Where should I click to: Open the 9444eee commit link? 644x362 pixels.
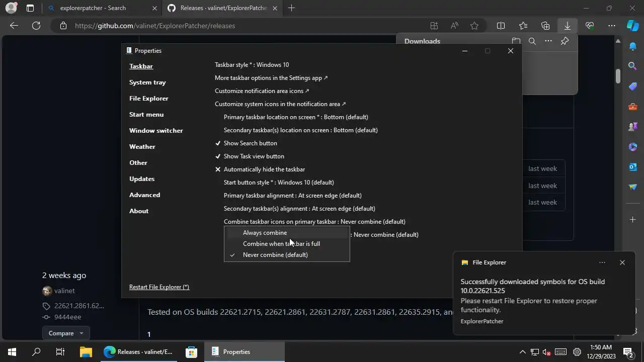[67, 317]
